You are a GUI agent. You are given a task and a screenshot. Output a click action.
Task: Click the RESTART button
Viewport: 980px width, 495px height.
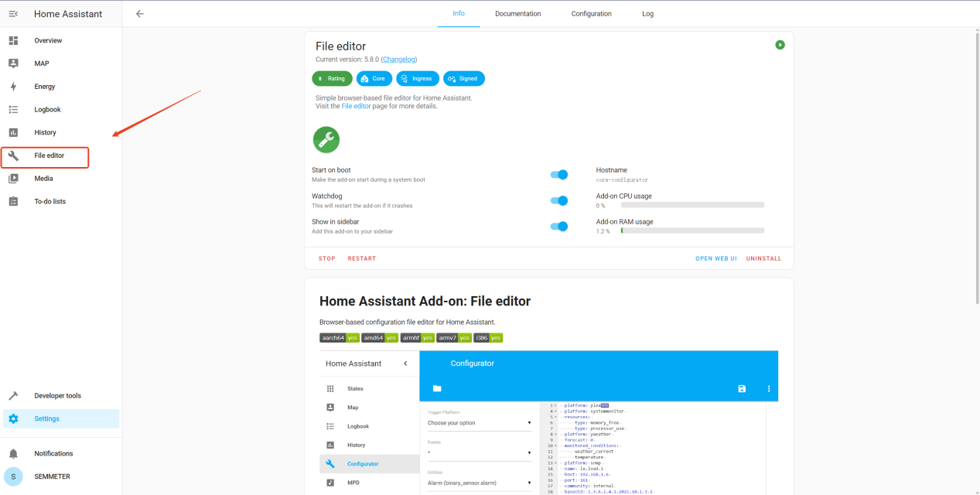[362, 258]
